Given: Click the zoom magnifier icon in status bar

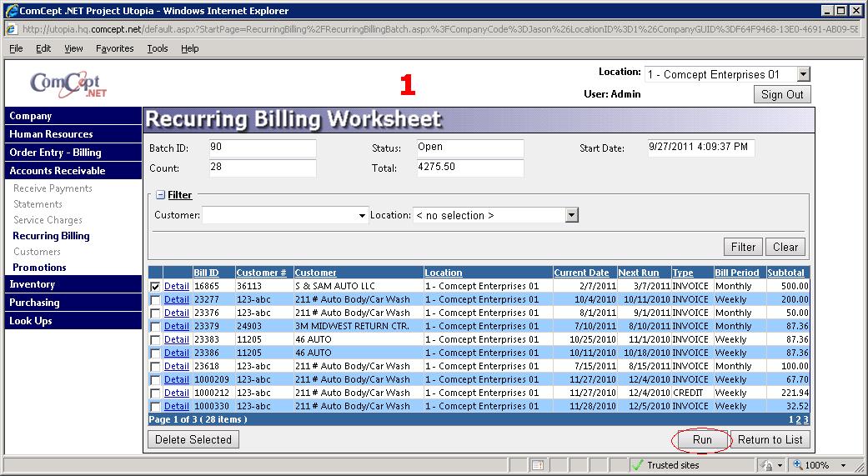Looking at the screenshot, I should (x=798, y=465).
